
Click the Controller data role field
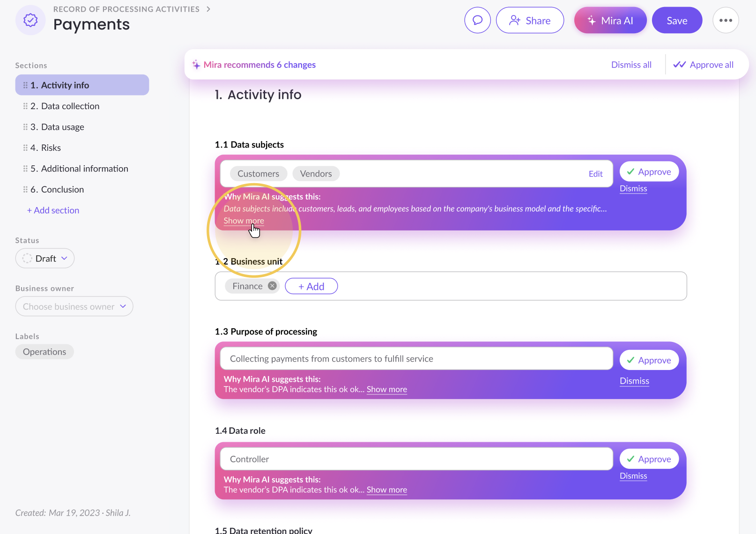[416, 459]
